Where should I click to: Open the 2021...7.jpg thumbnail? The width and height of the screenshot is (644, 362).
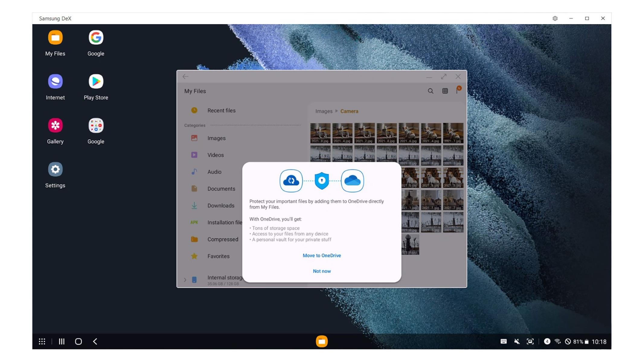[453, 200]
